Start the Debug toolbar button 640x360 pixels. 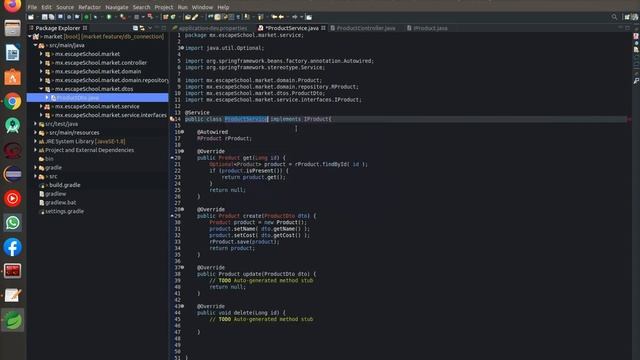pyautogui.click(x=95, y=17)
